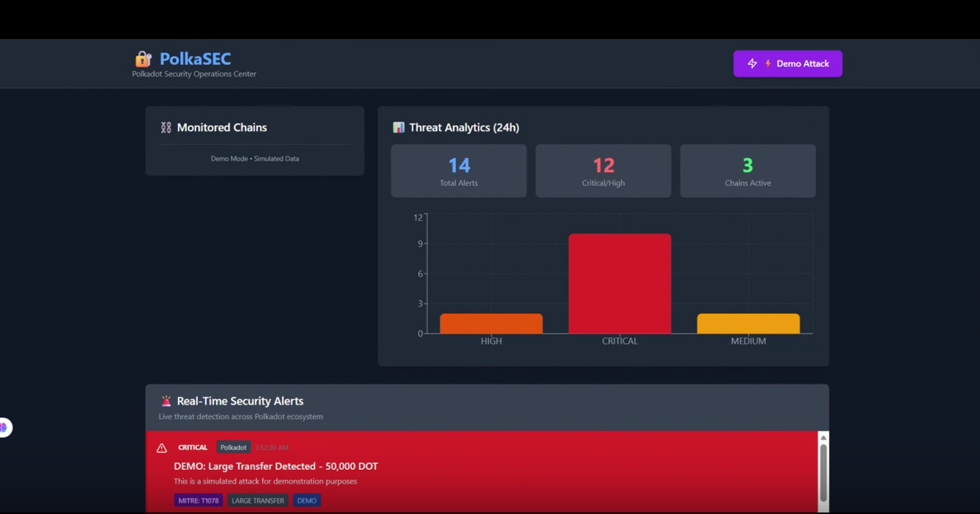Launch the Demo Attack button
Viewport: 980px width, 514px height.
[788, 64]
